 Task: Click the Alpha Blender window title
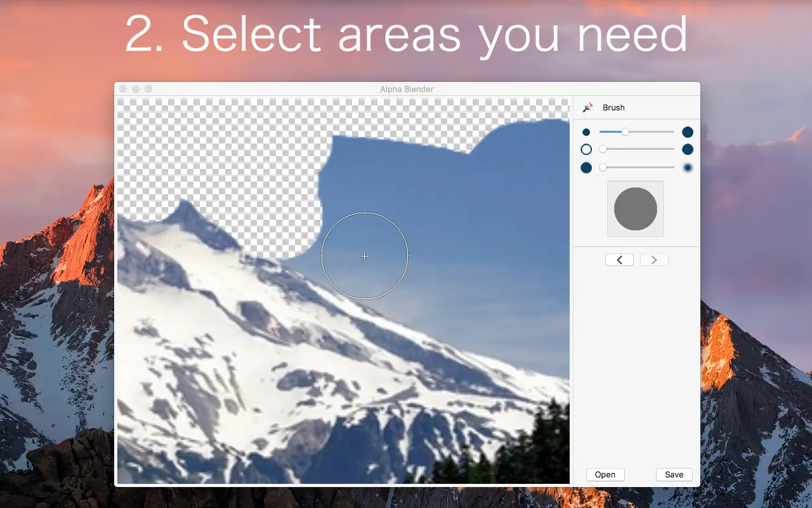[x=407, y=89]
